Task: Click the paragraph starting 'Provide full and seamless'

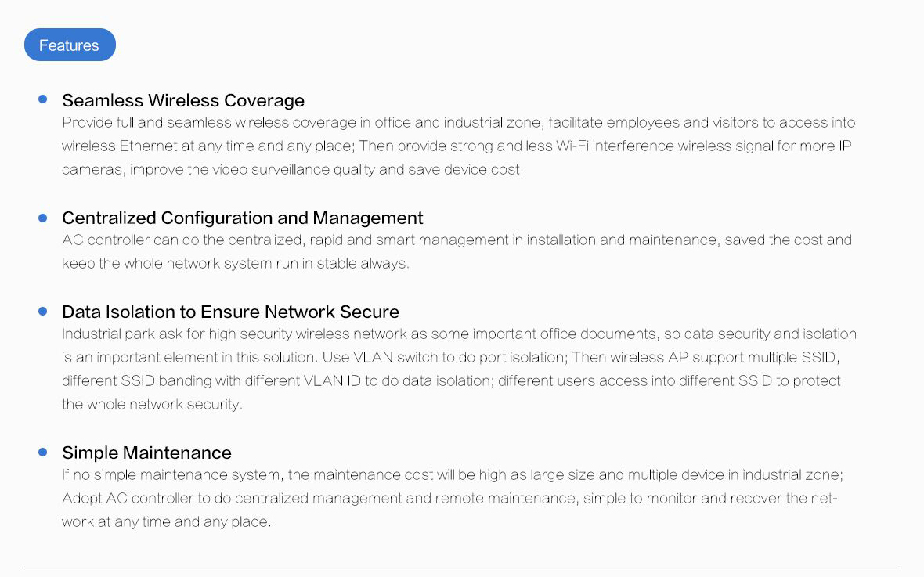Action: (x=458, y=146)
